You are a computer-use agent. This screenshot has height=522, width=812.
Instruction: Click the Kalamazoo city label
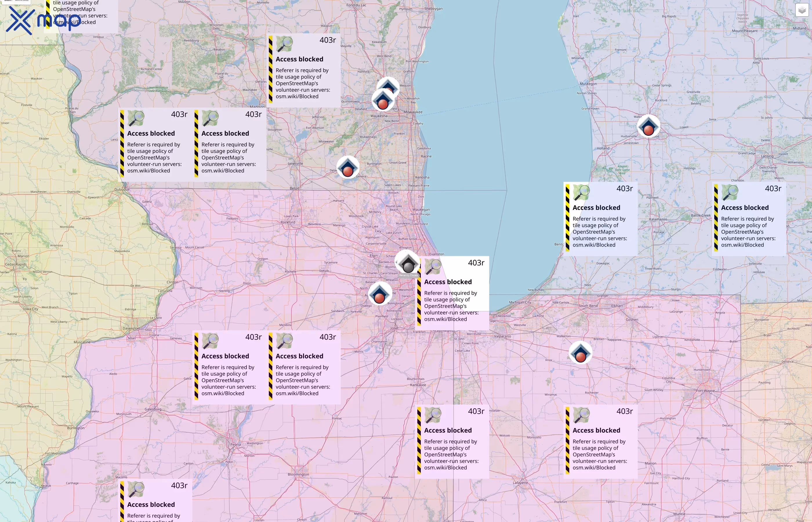pos(658,219)
